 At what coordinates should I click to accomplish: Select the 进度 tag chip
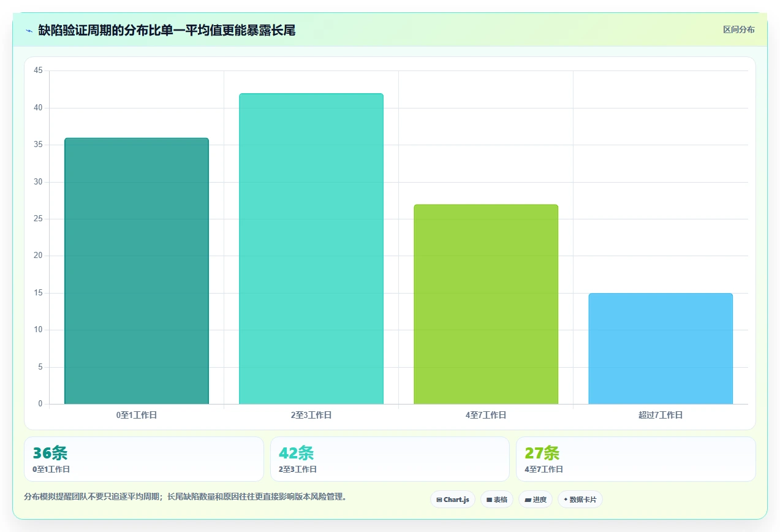tap(536, 500)
